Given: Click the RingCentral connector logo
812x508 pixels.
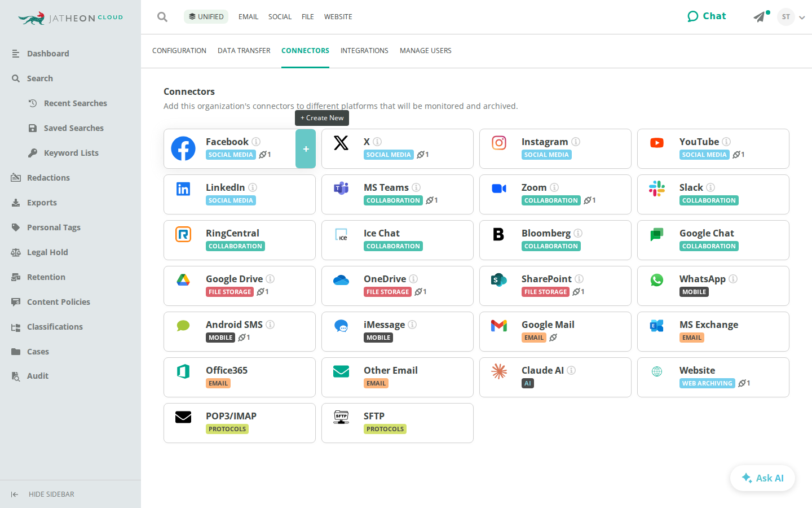Looking at the screenshot, I should pyautogui.click(x=183, y=234).
